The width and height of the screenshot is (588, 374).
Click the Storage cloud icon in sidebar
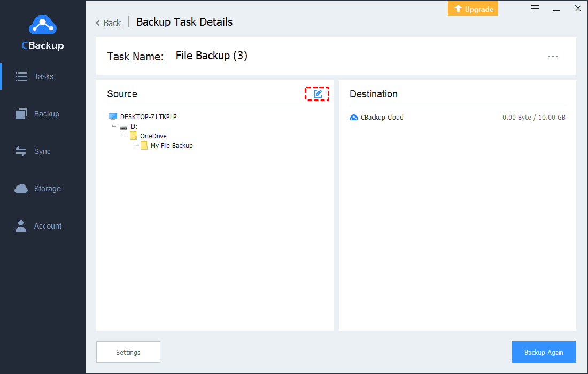21,189
